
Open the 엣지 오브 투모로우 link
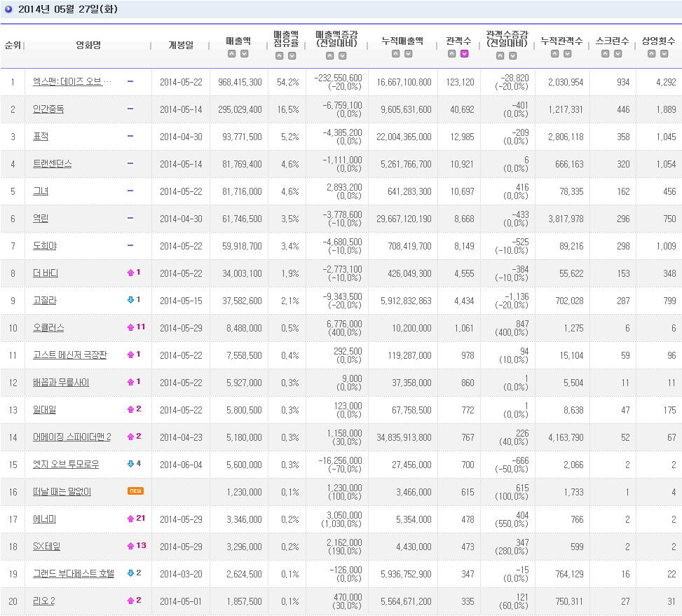click(66, 465)
